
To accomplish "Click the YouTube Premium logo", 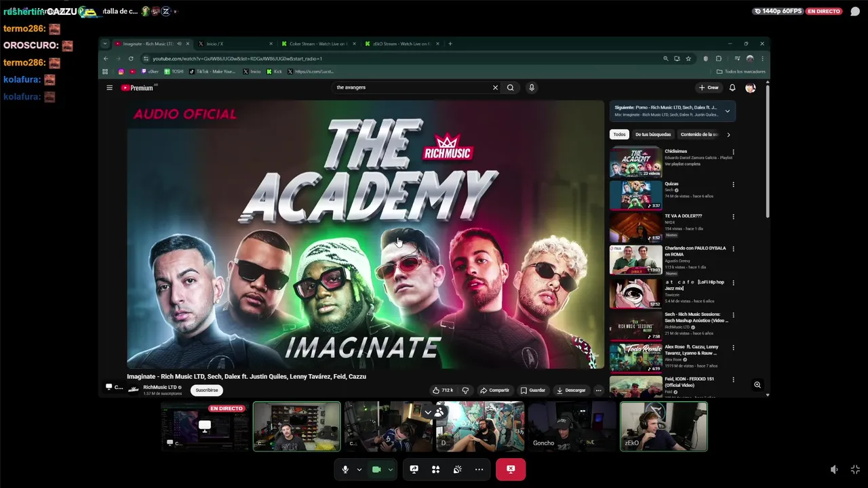I will click(138, 87).
